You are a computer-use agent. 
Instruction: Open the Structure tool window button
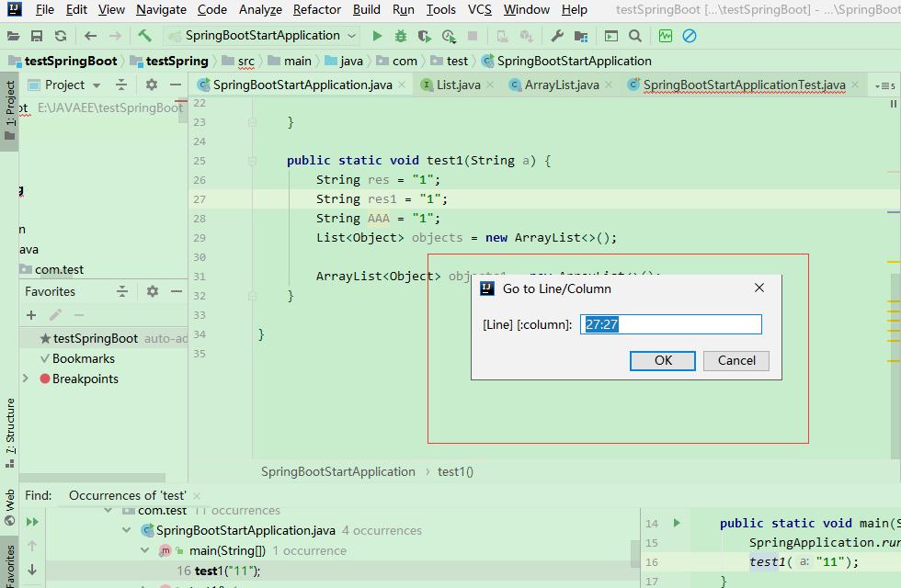tap(10, 432)
